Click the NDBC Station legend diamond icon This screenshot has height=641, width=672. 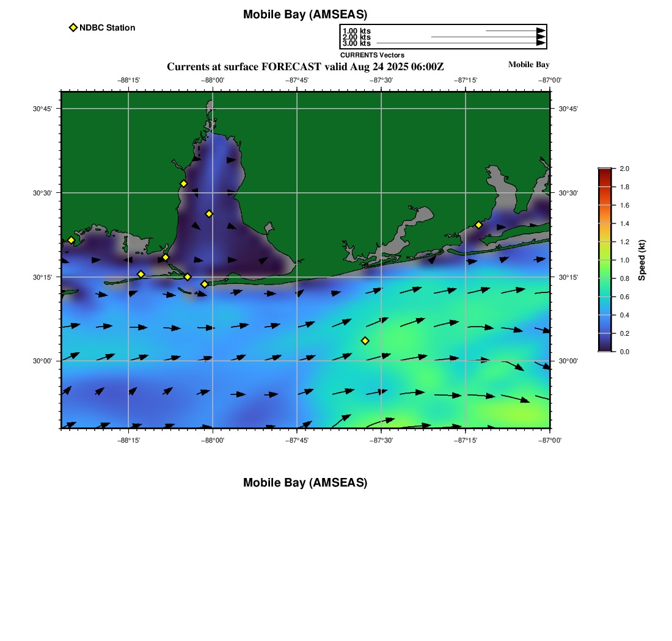73,27
